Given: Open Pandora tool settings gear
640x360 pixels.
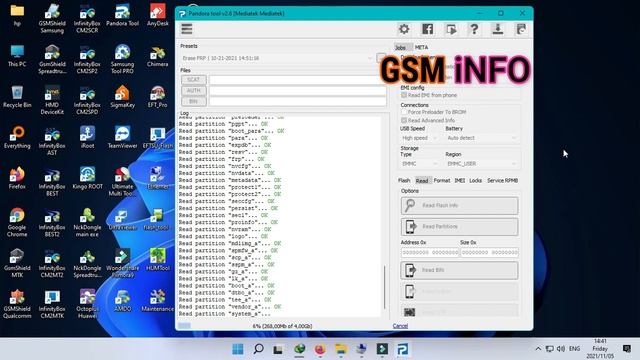Looking at the screenshot, I should 404,29.
